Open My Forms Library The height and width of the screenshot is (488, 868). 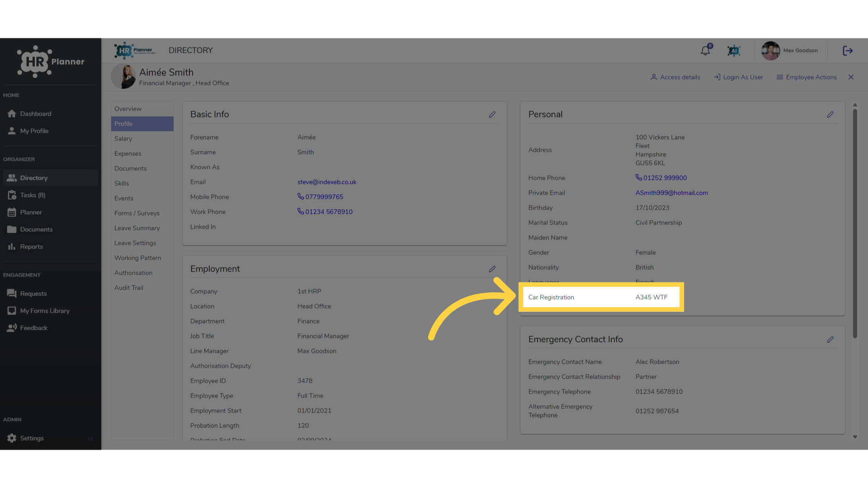(x=50, y=311)
